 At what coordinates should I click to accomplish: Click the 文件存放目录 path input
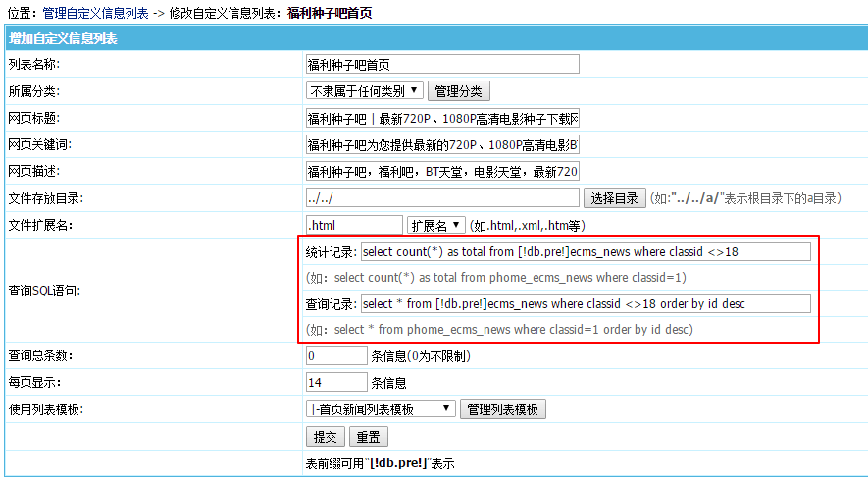coord(442,197)
